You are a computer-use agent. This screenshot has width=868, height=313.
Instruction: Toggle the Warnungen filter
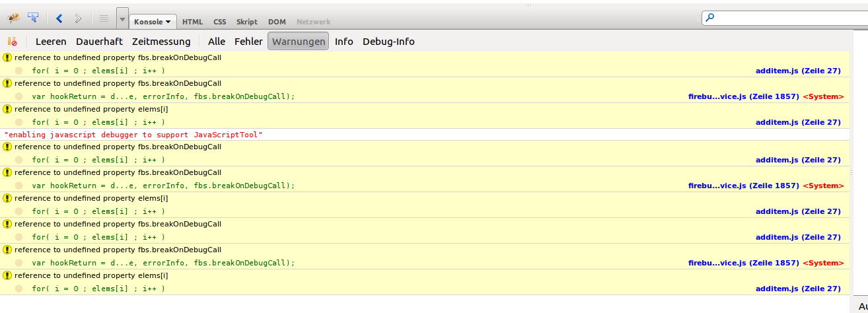pos(298,42)
